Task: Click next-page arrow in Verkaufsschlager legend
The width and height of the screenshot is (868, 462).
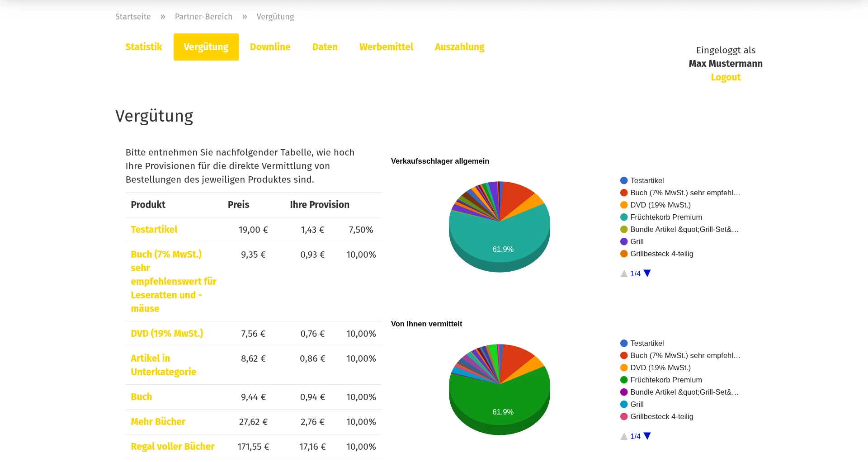Action: [x=647, y=273]
